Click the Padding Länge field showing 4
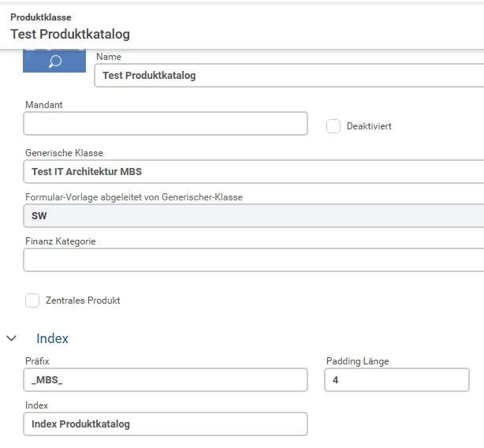484x448 pixels. (403, 380)
